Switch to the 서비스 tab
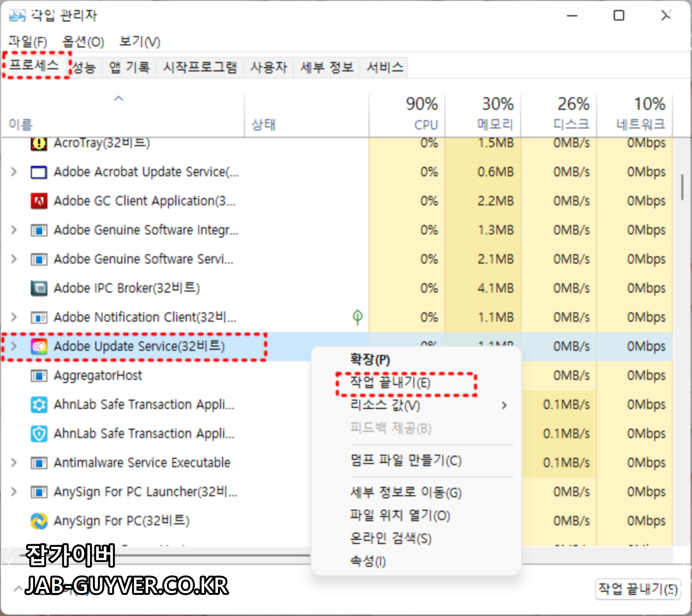 (384, 68)
